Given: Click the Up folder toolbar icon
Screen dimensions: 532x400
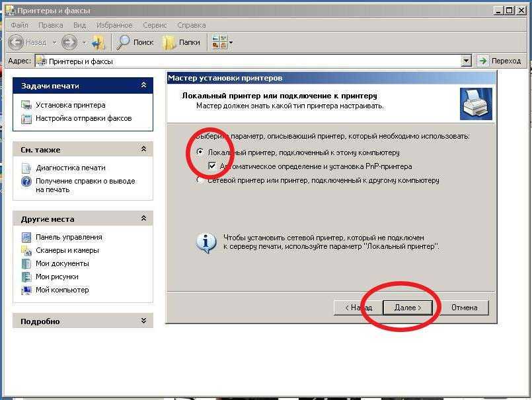Looking at the screenshot, I should [x=99, y=42].
